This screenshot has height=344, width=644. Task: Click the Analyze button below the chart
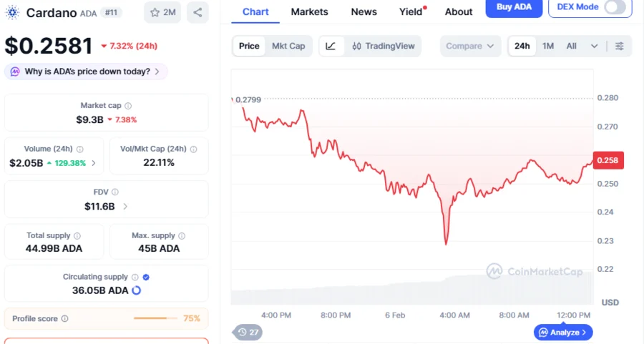563,332
